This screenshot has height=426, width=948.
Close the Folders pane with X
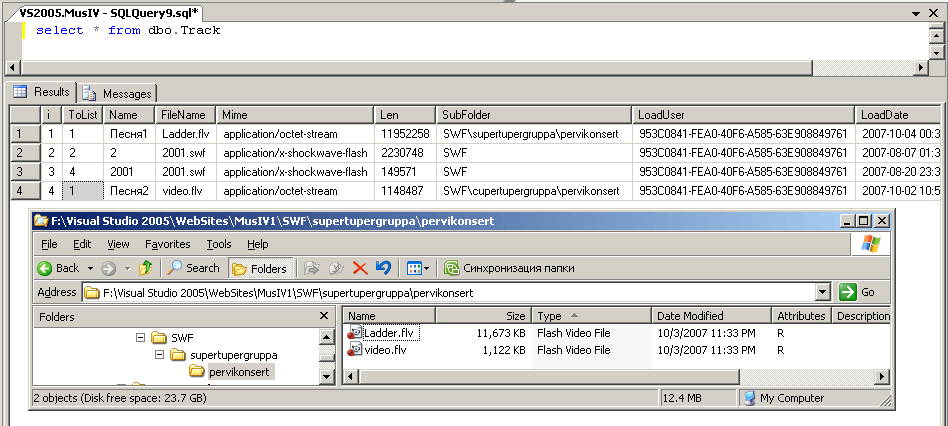click(323, 315)
